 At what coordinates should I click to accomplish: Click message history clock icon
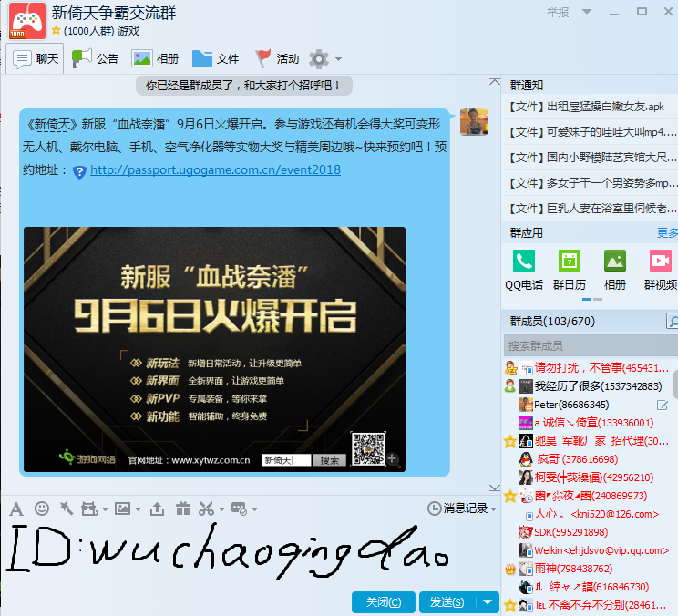(434, 508)
